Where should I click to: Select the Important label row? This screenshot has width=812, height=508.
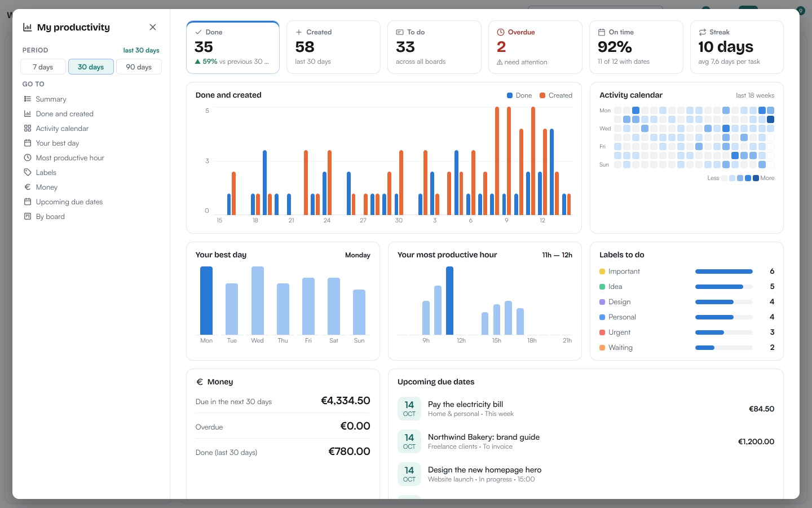[687, 271]
